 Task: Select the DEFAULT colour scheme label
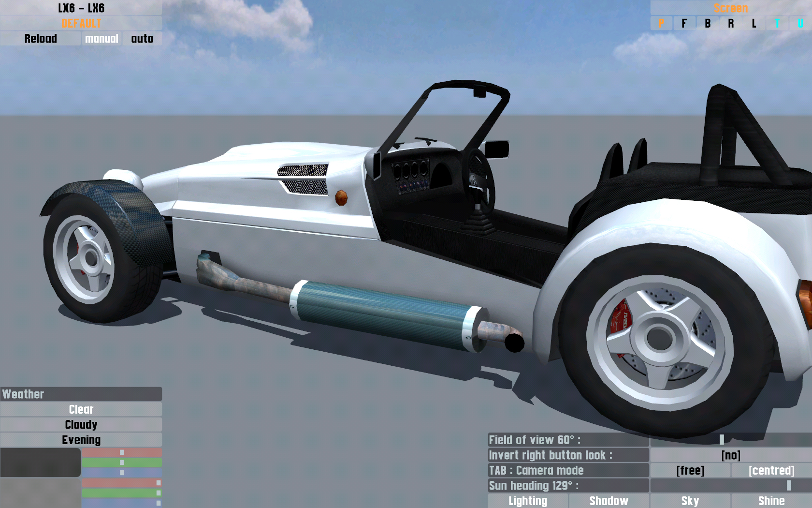point(81,23)
